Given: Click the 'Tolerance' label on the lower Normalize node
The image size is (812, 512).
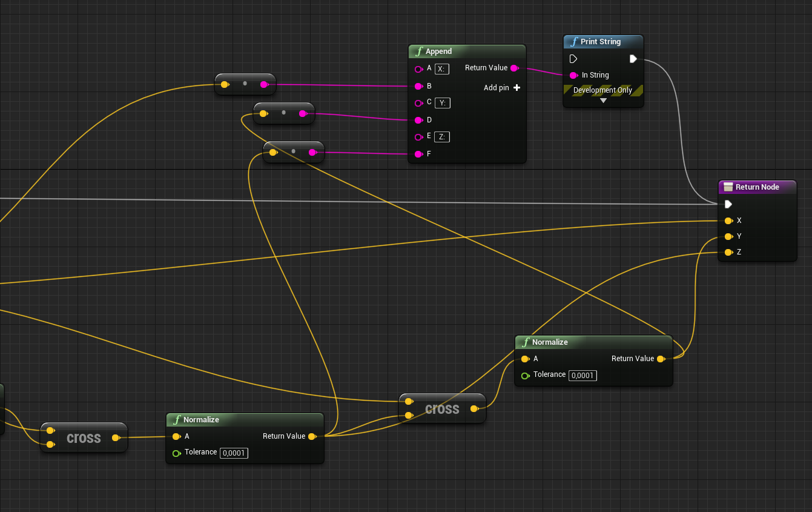Looking at the screenshot, I should [x=200, y=453].
